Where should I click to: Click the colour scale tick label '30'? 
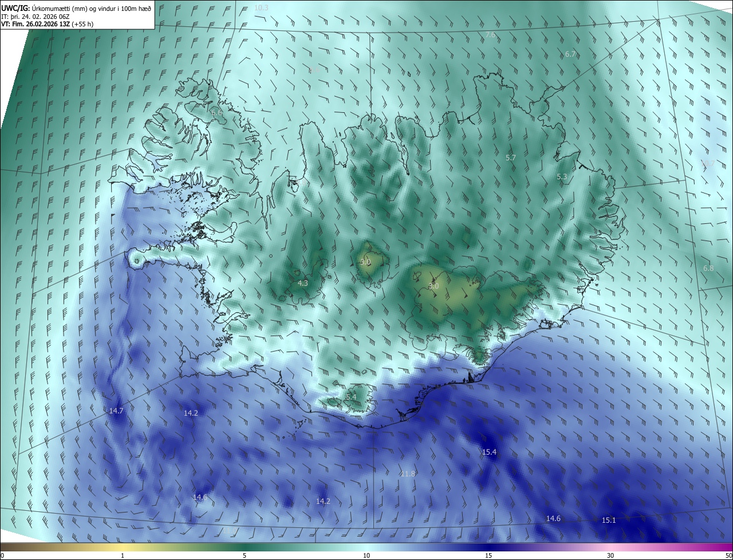(610, 556)
